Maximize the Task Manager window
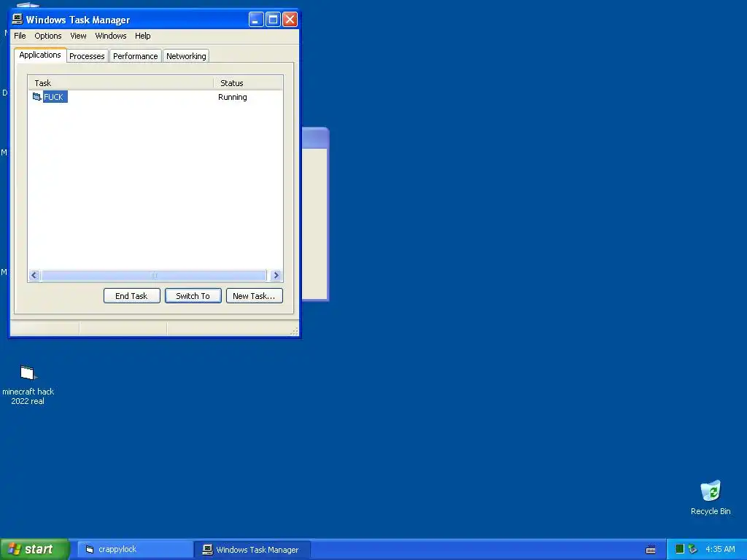 [x=273, y=20]
